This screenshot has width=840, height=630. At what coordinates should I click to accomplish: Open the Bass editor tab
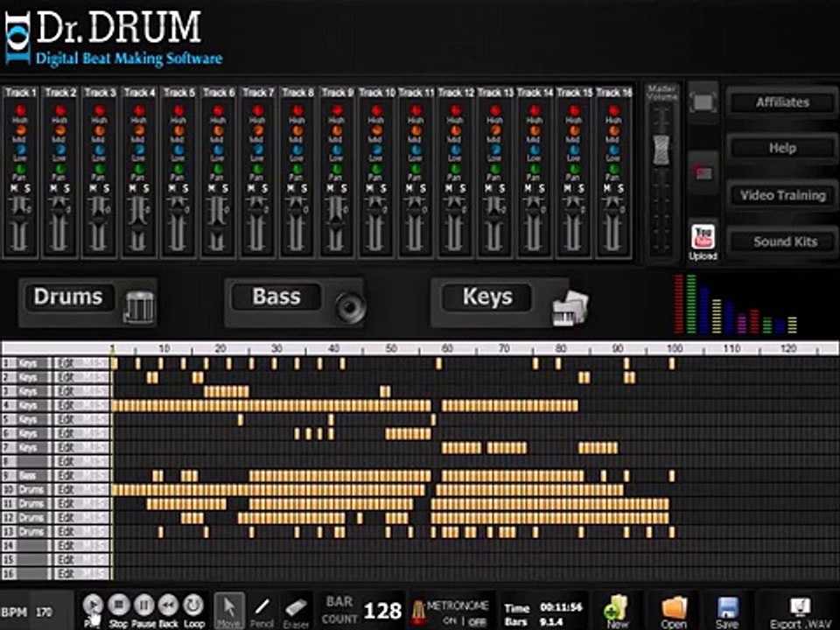pos(276,297)
